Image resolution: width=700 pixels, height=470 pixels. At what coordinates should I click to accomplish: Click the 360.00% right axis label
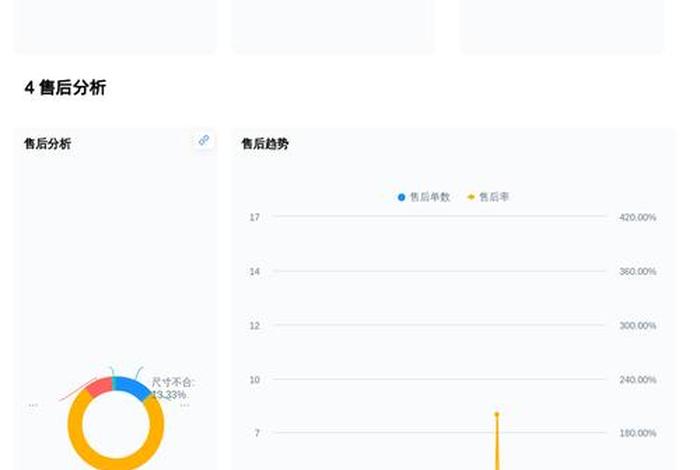[x=638, y=271]
